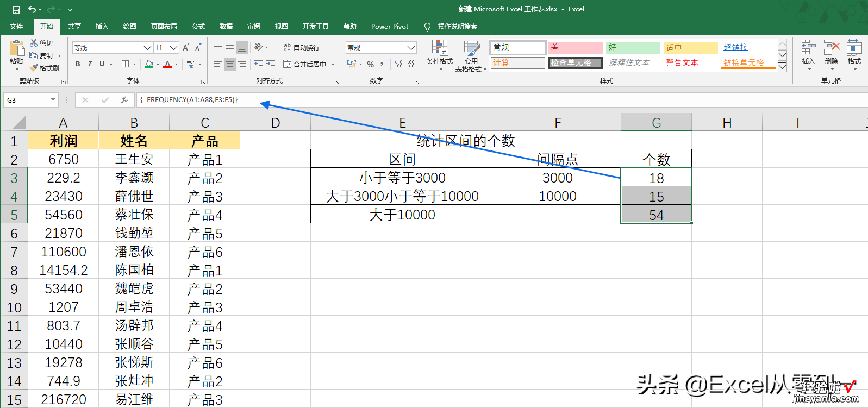Expand the Merge & Center 合并后居中 options
868x408 pixels.
click(x=333, y=64)
